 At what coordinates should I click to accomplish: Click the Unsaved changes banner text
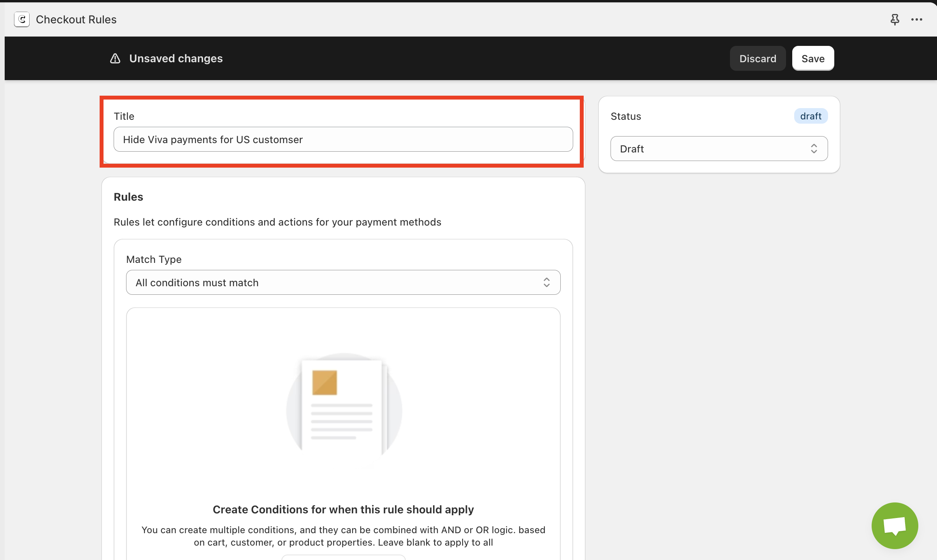tap(176, 58)
